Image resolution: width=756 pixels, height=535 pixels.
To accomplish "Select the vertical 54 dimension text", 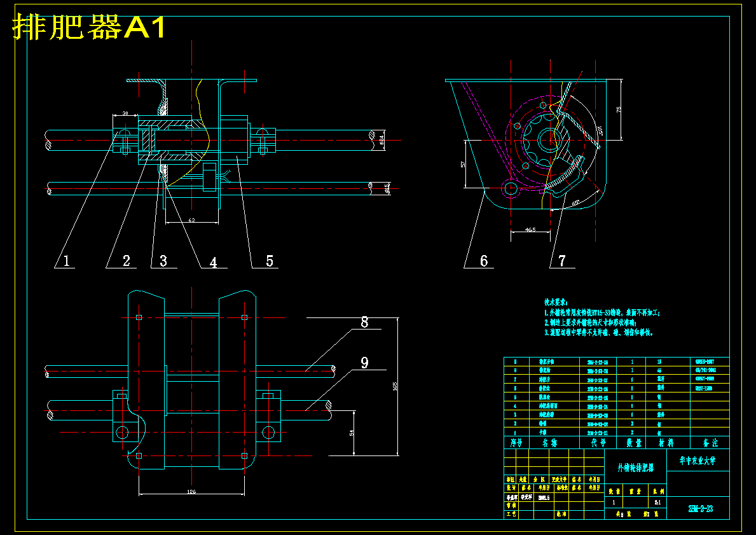I will 352,433.
